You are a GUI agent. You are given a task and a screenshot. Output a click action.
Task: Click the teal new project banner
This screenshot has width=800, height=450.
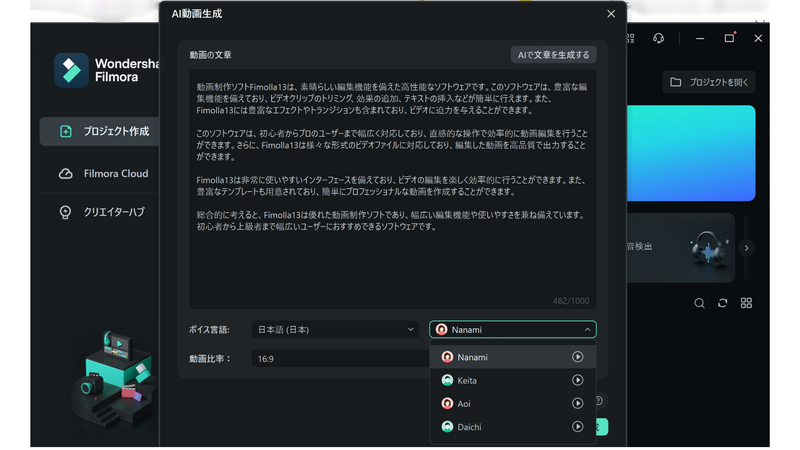point(691,153)
